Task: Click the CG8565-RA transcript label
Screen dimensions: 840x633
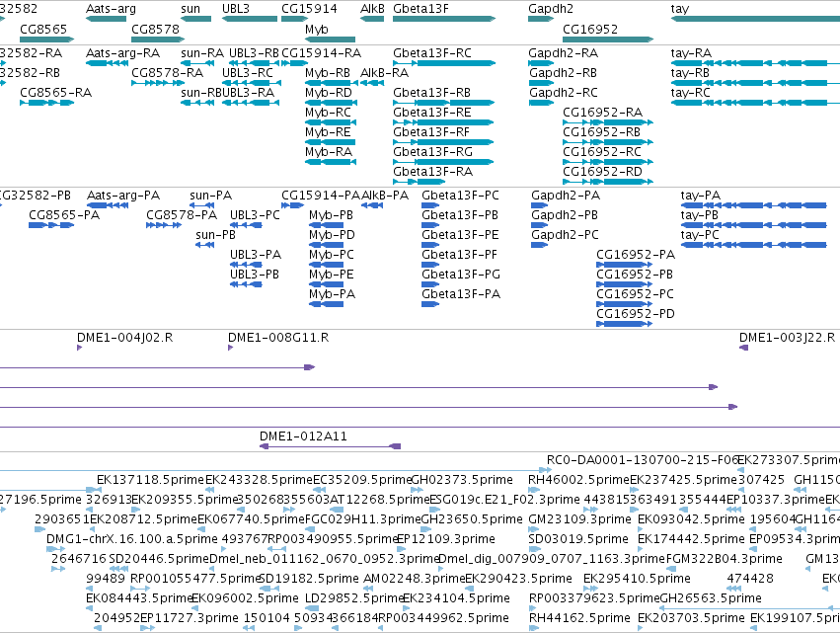Action: click(55, 93)
